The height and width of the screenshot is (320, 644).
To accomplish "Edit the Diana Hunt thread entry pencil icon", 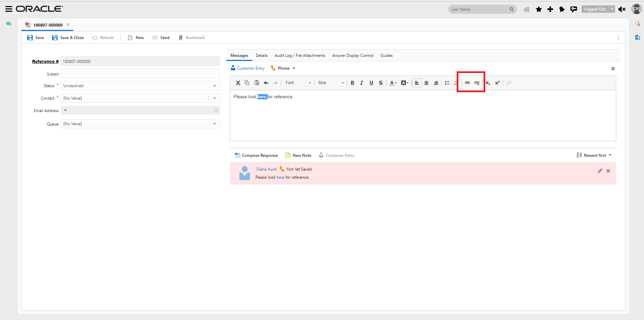I will [600, 171].
